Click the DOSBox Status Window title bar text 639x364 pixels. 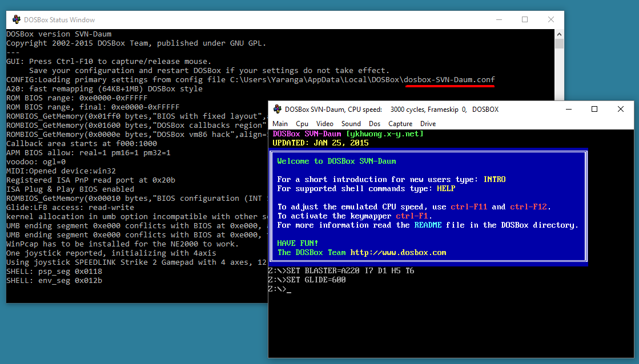[59, 20]
